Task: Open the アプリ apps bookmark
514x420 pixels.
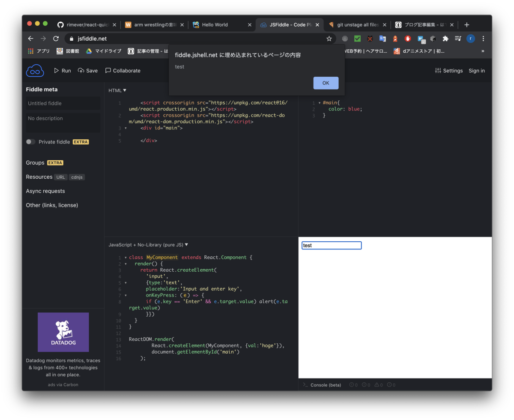Action: (39, 51)
